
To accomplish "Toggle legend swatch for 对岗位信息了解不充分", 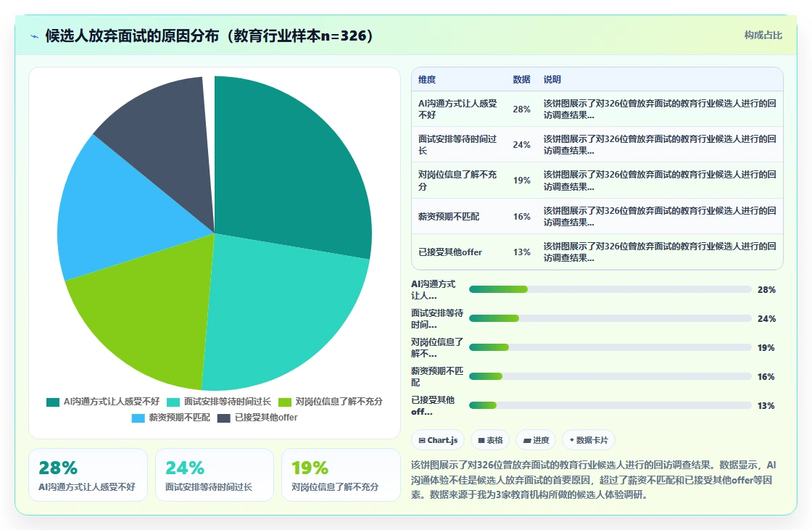I will pos(285,402).
